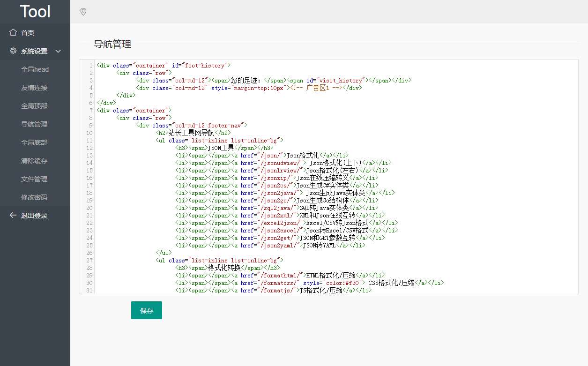Select 修改密码 to change password
The height and width of the screenshot is (366, 588).
click(x=35, y=197)
